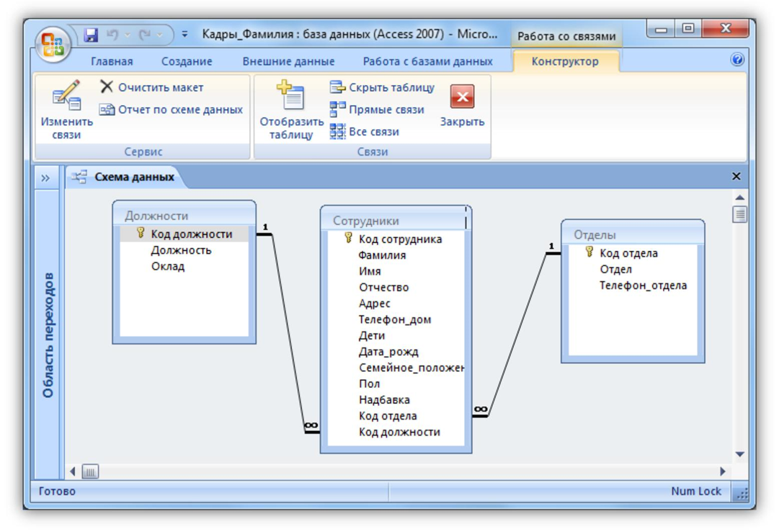Click the horizontal scrollbar left arrow
The width and height of the screenshot is (779, 532).
click(x=73, y=471)
